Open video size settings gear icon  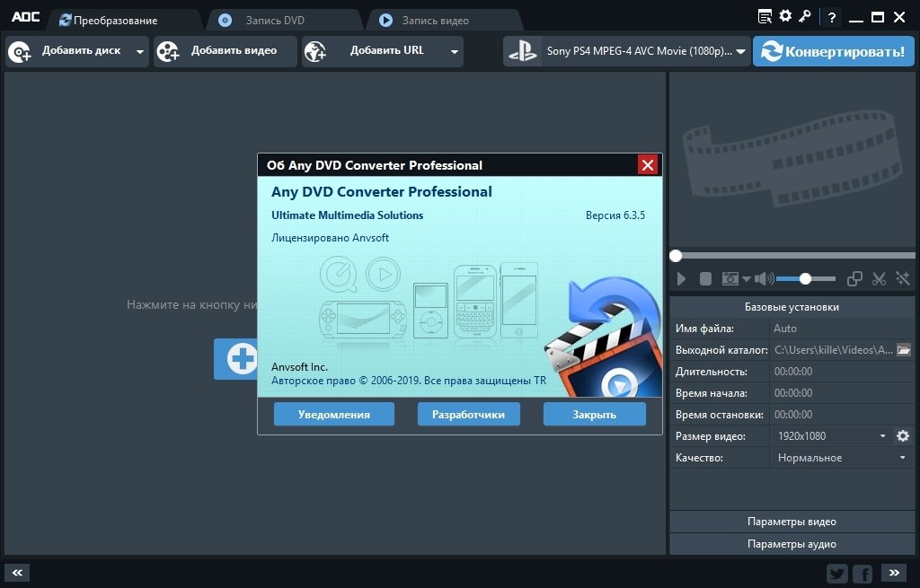[903, 435]
